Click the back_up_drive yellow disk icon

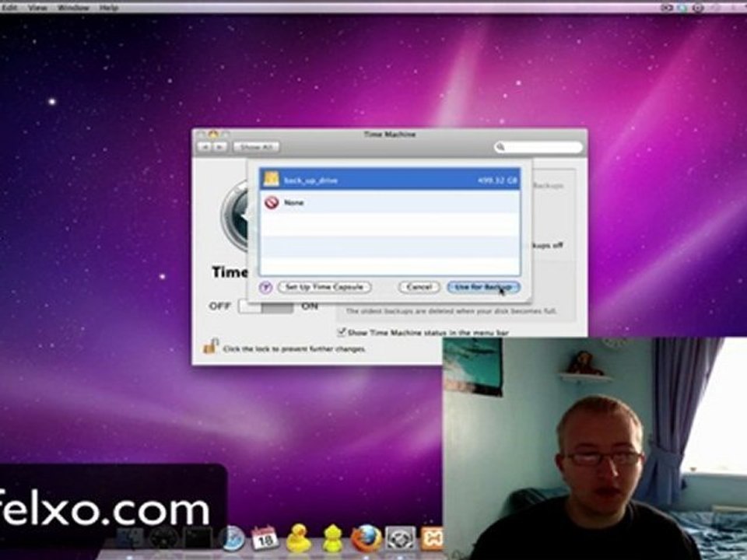pyautogui.click(x=271, y=180)
